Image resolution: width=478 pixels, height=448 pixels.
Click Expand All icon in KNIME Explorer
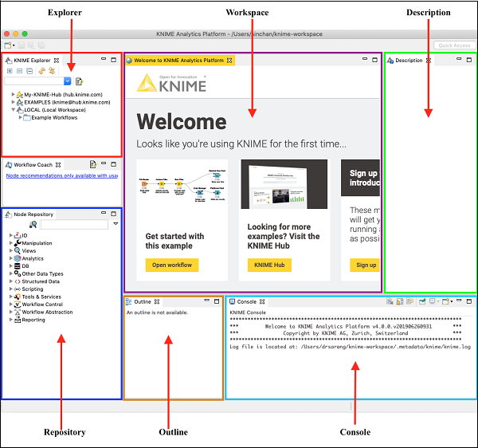click(10, 71)
